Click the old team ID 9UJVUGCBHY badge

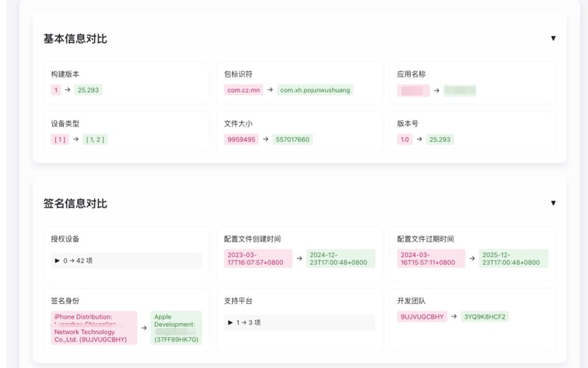[422, 316]
